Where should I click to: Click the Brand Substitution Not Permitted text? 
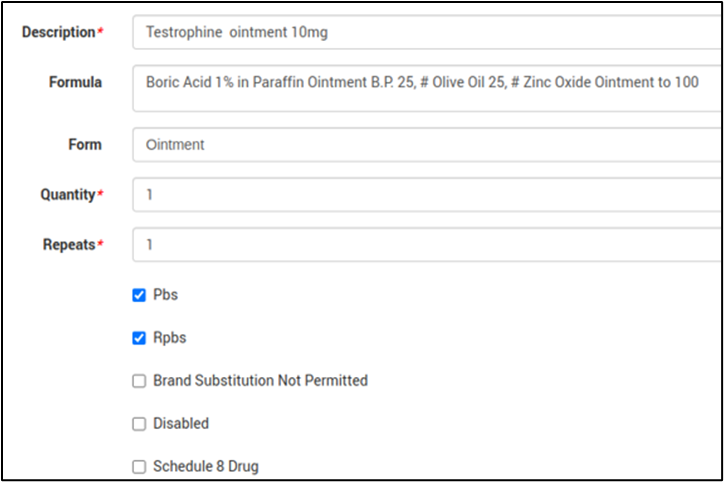click(260, 381)
